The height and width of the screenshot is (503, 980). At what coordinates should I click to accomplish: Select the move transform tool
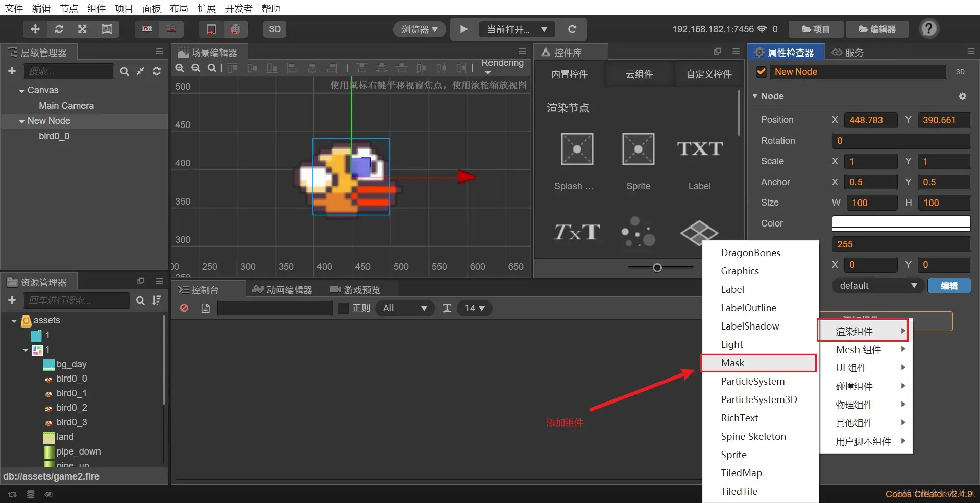(x=35, y=29)
